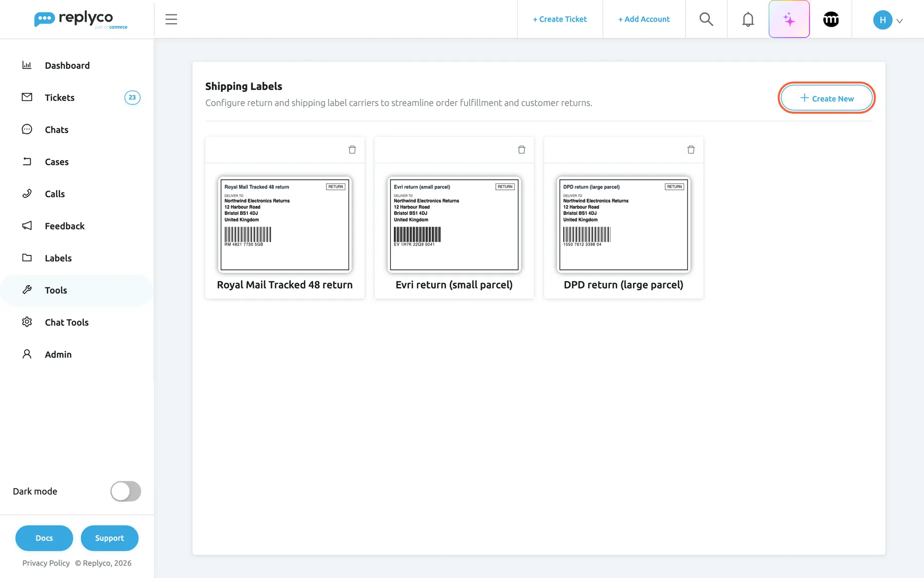Open the Tools menu item
Screen dimensions: 924x578
[x=77, y=290]
